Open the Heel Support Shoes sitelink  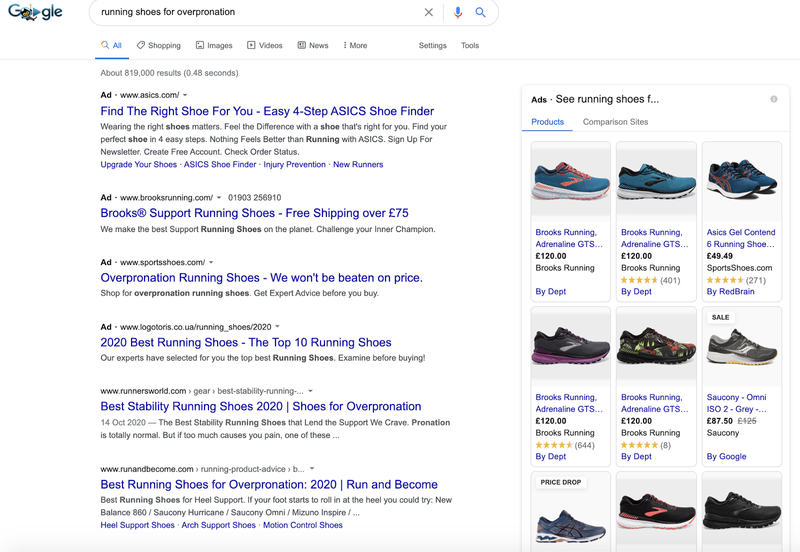(x=137, y=525)
